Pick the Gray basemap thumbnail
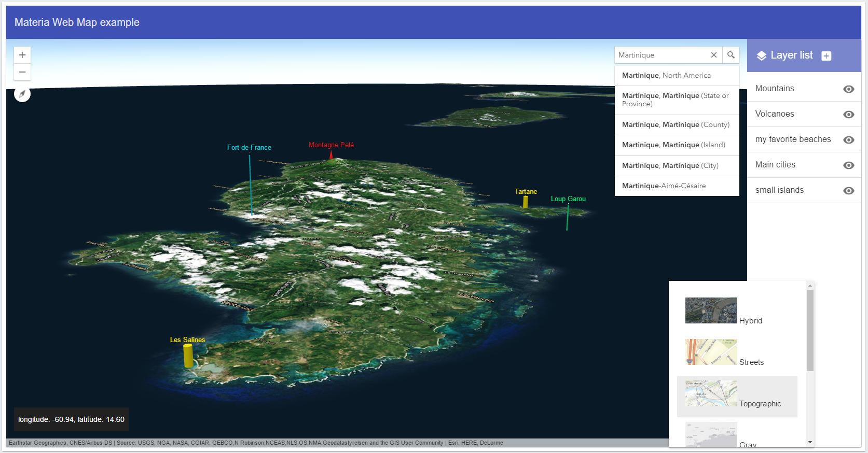This screenshot has width=868, height=453. (x=711, y=434)
